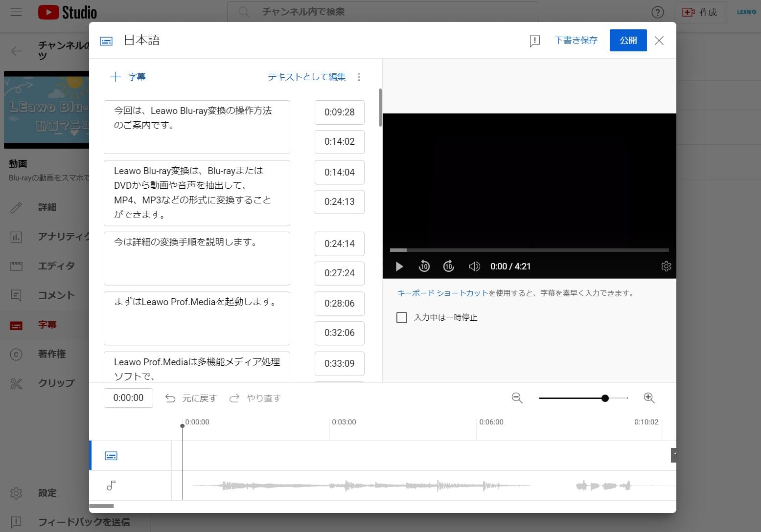Screen dimensions: 761x532
Task: Click the 0:09:28 start time field
Action: (x=339, y=112)
